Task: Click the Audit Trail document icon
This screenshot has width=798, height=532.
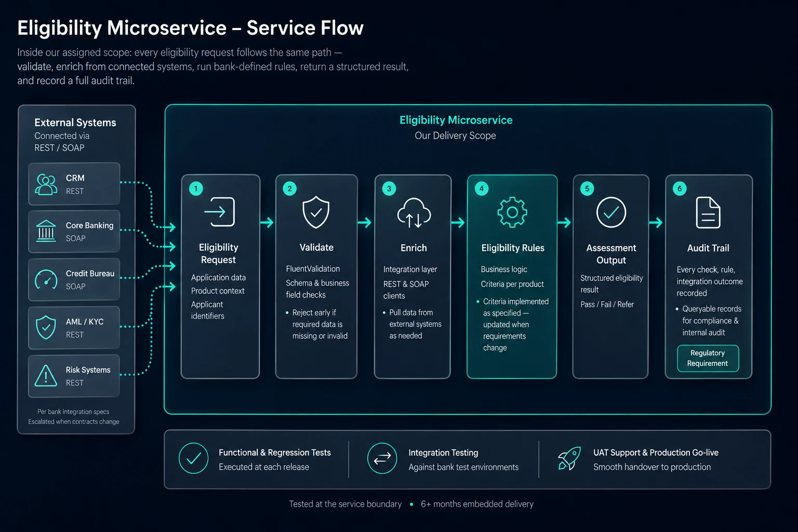Action: (x=708, y=212)
